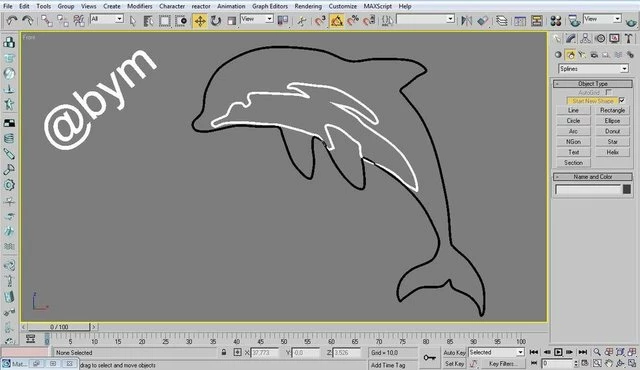Click the Circle spline button

[x=573, y=121]
